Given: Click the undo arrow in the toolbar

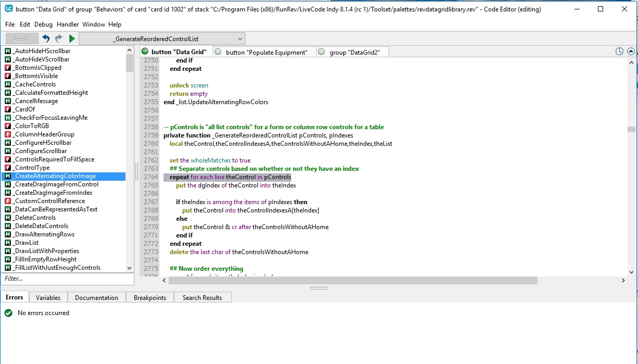Looking at the screenshot, I should tap(46, 39).
